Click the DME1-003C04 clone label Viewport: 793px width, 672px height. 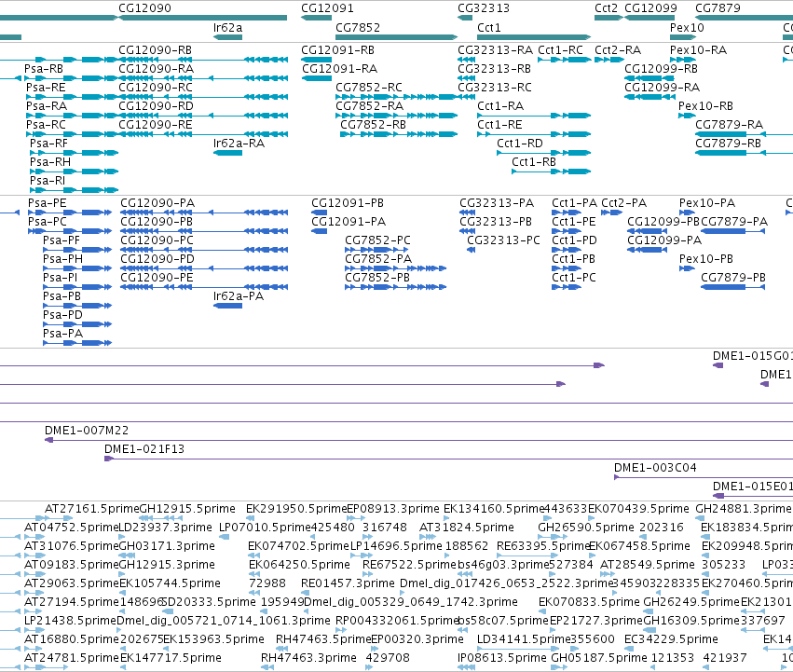(655, 468)
